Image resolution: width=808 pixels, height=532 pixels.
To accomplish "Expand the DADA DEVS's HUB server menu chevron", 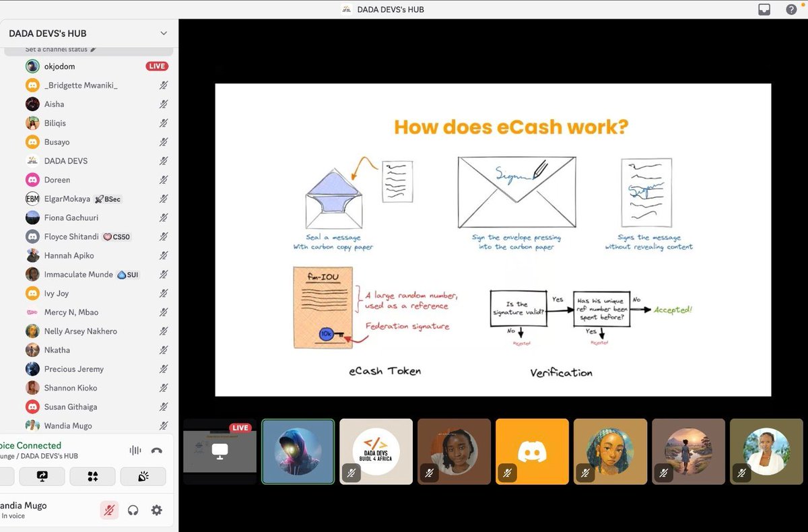I will click(x=164, y=33).
